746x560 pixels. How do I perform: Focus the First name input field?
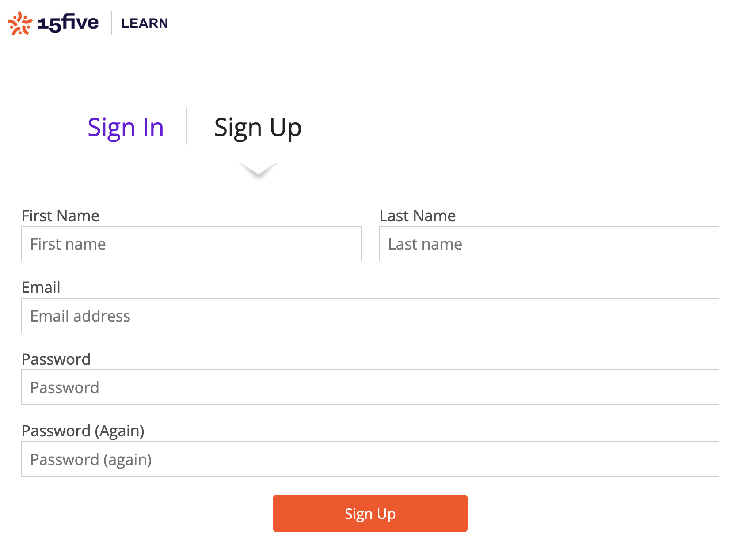191,244
